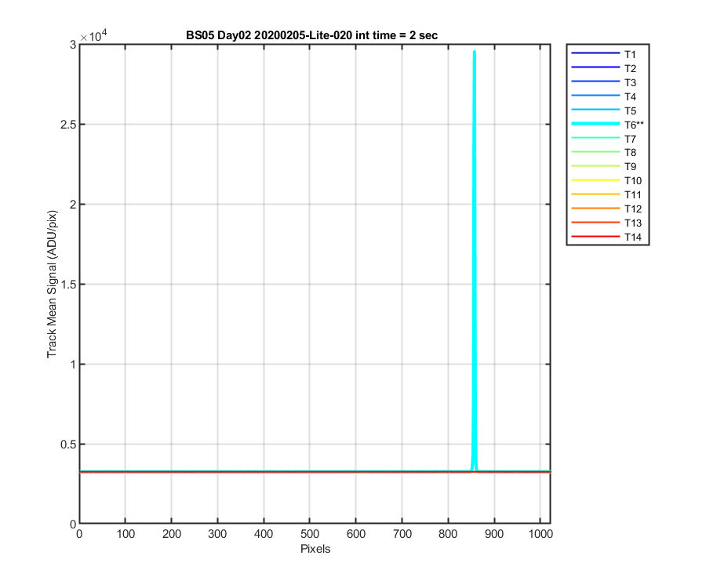Select the T5 legend entry
This screenshot has height=588, width=706.
[603, 111]
